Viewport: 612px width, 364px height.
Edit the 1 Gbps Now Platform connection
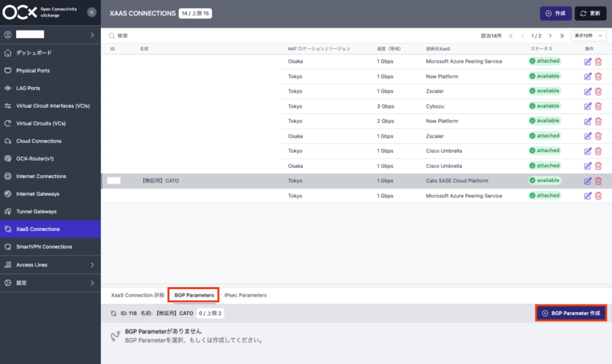tap(588, 76)
